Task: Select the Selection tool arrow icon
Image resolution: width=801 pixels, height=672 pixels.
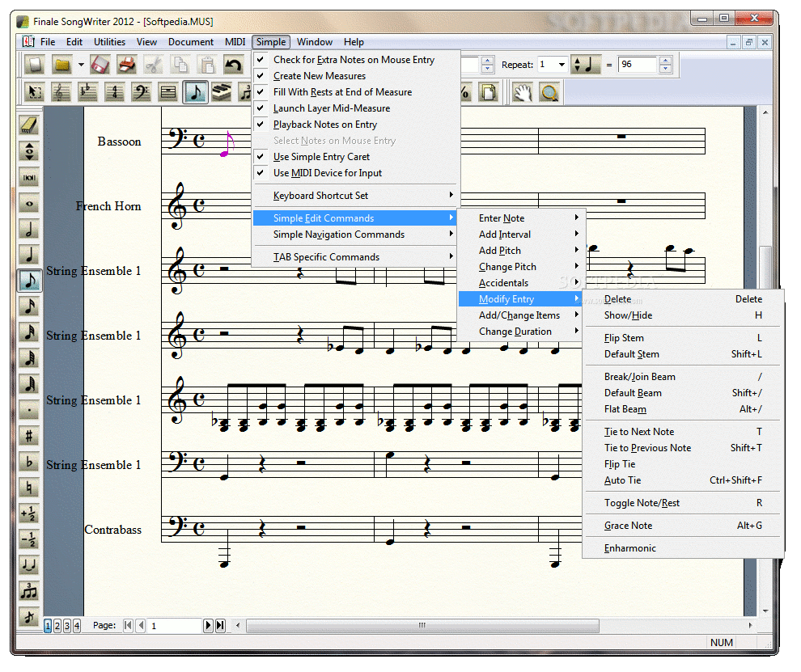Action: coord(36,92)
